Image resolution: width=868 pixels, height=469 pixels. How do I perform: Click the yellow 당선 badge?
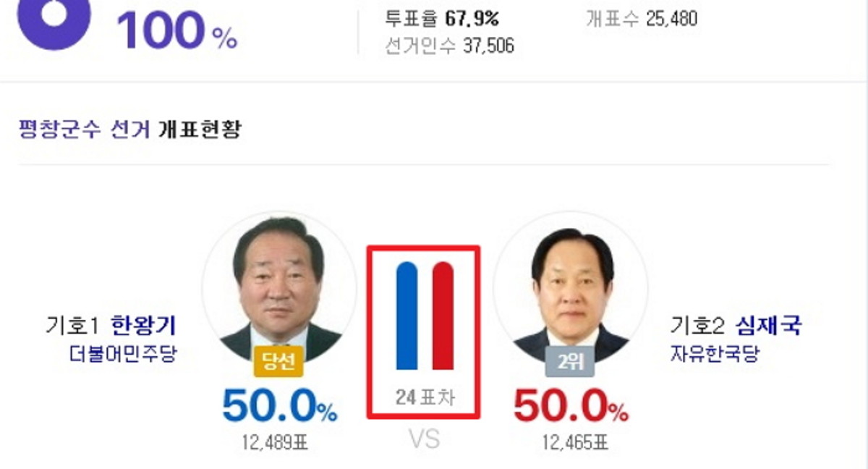278,361
